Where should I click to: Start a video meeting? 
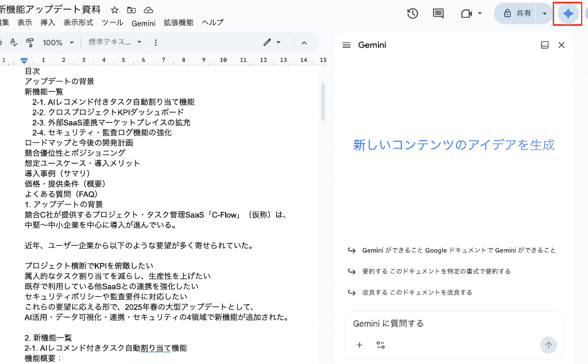pos(466,14)
